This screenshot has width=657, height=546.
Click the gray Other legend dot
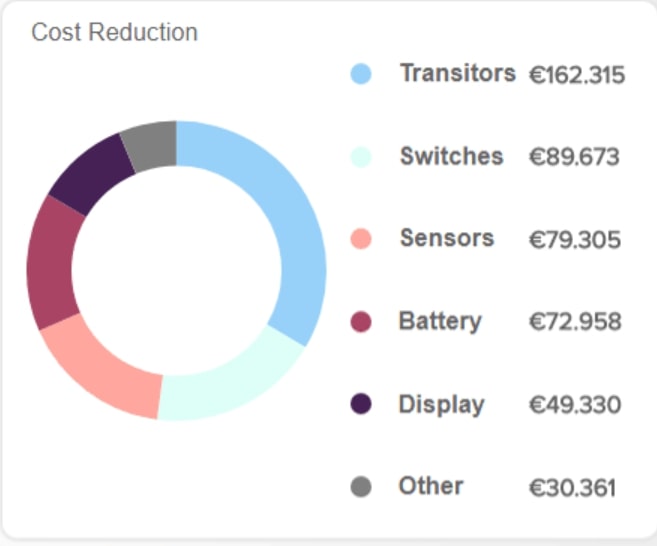click(361, 486)
